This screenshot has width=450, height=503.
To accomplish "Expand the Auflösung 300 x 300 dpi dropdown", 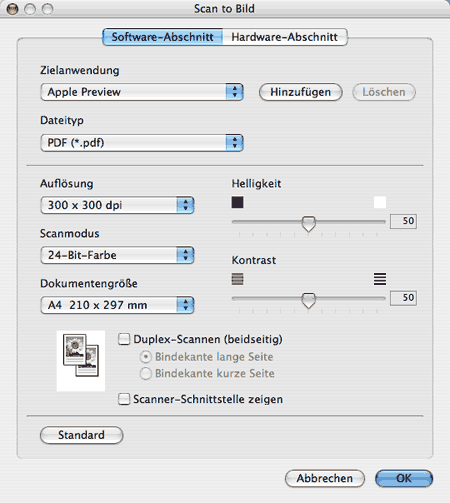I will click(x=117, y=205).
